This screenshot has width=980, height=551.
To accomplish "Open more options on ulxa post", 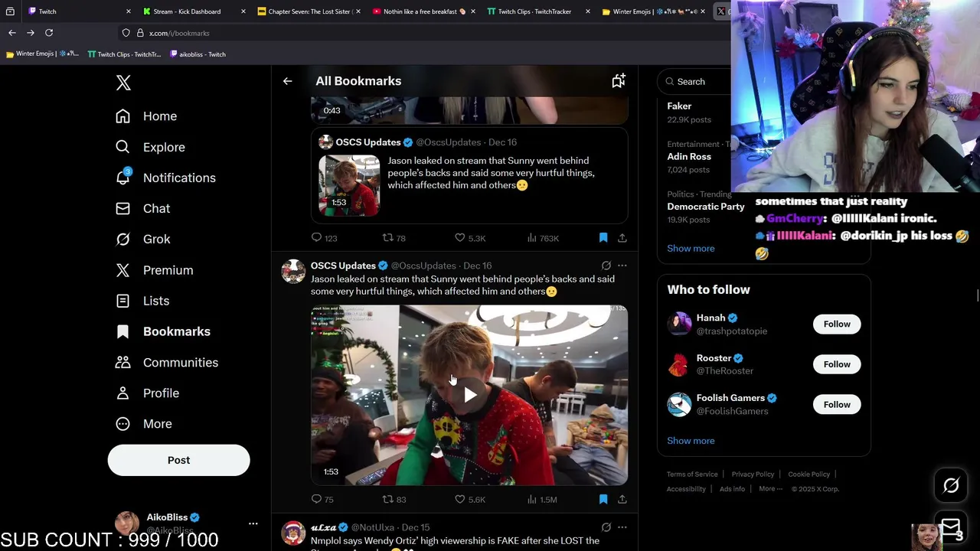I will pos(622,527).
